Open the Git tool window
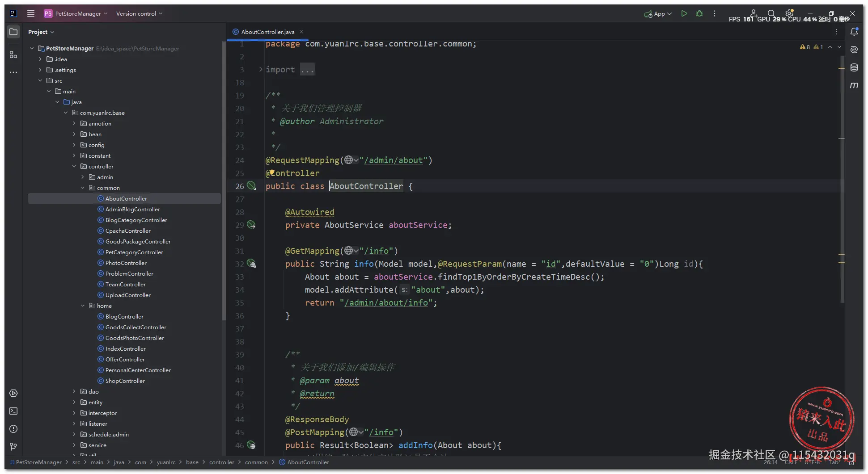Image resolution: width=868 pixels, height=474 pixels. point(13,447)
